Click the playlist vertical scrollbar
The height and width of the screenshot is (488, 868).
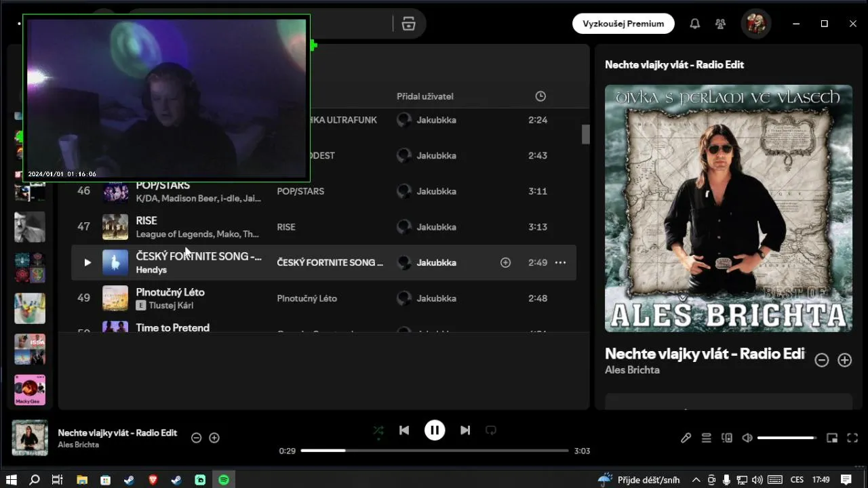(x=586, y=134)
